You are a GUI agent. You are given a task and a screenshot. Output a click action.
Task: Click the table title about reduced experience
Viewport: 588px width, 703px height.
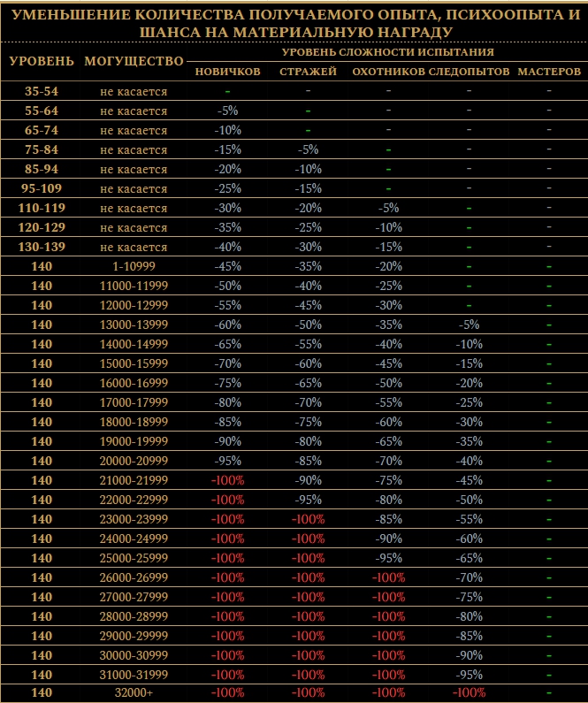click(294, 22)
